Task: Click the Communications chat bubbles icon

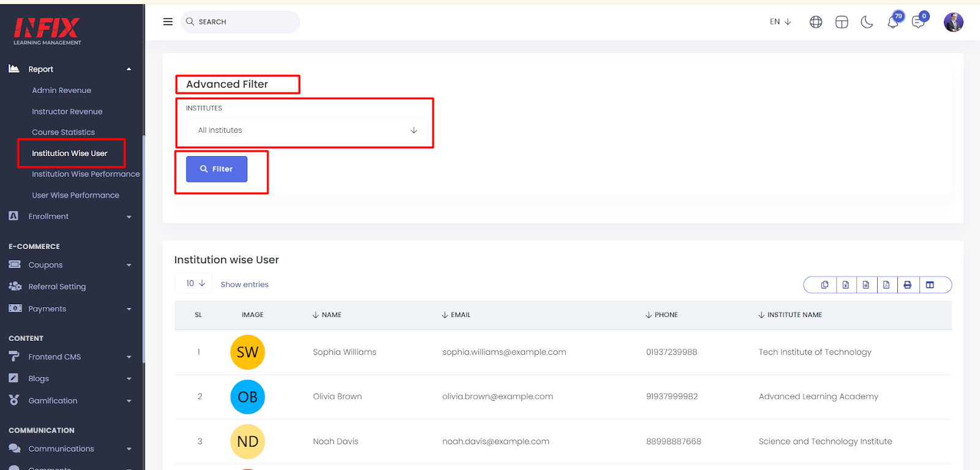Action: click(15, 448)
